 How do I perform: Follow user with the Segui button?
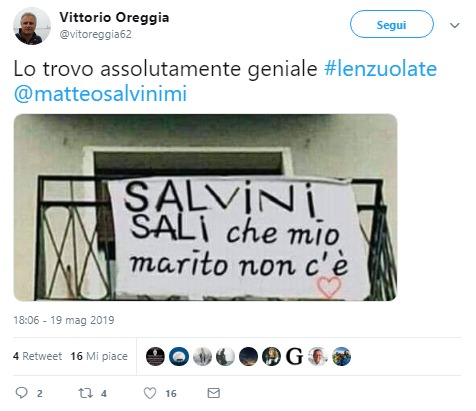[391, 24]
